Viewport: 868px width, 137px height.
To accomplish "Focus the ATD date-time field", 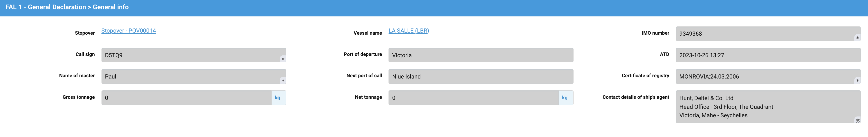I will click(768, 55).
